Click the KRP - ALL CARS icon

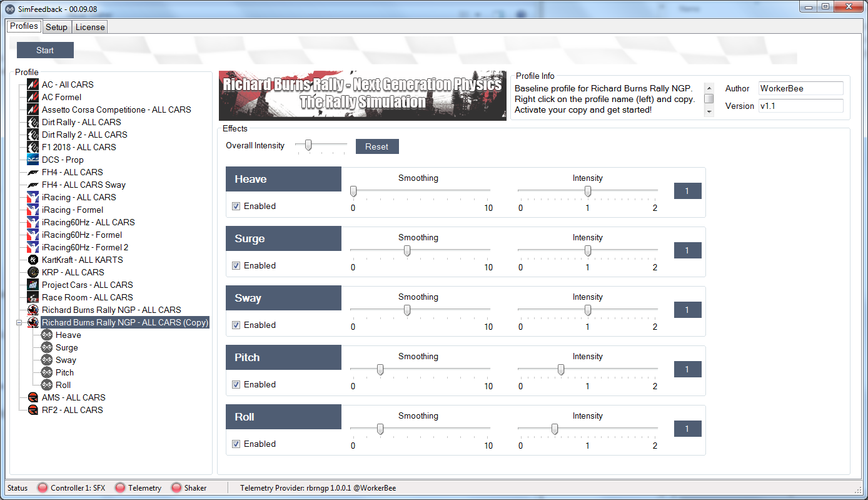point(33,272)
